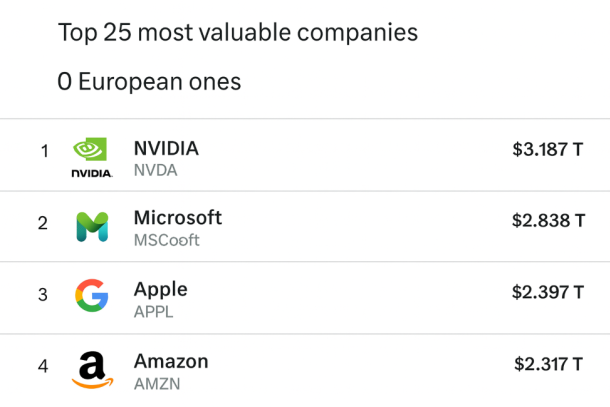Click rank number 4 in the list
This screenshot has height=407, width=610.
click(43, 366)
